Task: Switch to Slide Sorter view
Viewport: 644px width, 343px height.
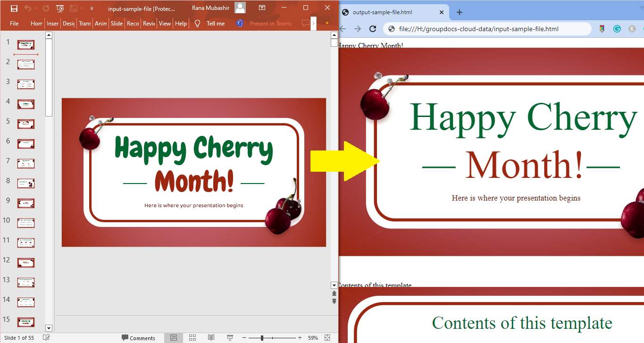Action: tap(192, 337)
